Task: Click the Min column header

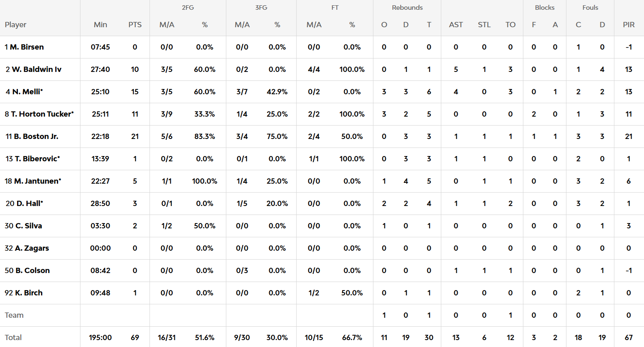Action: pyautogui.click(x=100, y=25)
